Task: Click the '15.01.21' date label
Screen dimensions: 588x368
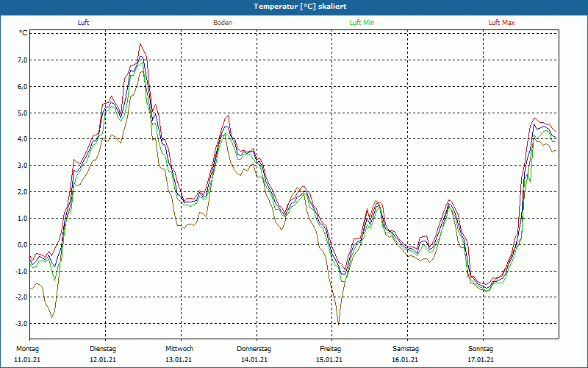Action: pos(329,360)
